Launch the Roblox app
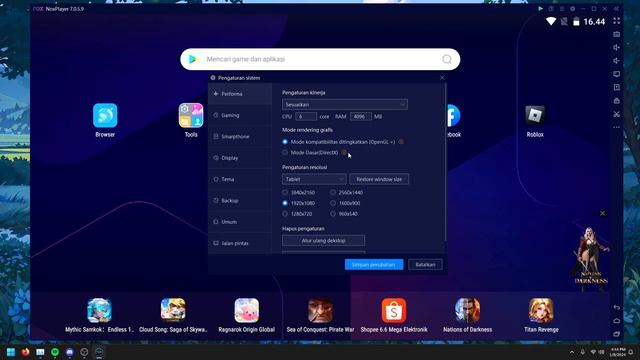Screen dimensions: 640x360 [x=535, y=116]
